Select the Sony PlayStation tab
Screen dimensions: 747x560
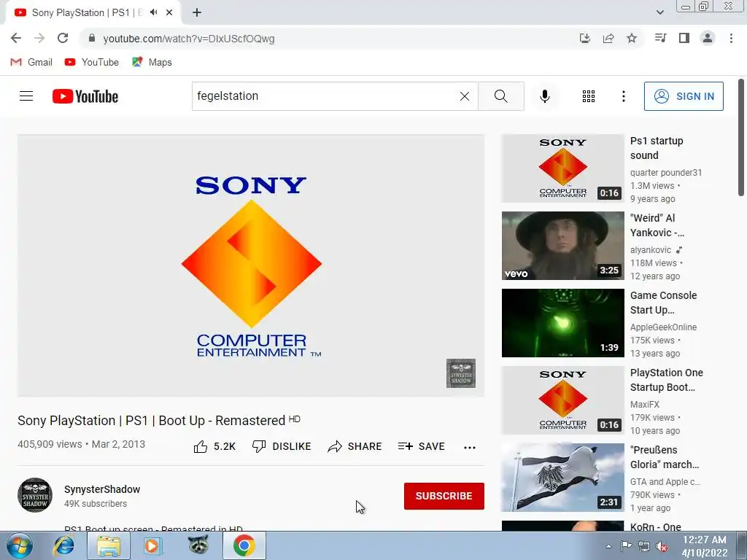click(x=88, y=12)
